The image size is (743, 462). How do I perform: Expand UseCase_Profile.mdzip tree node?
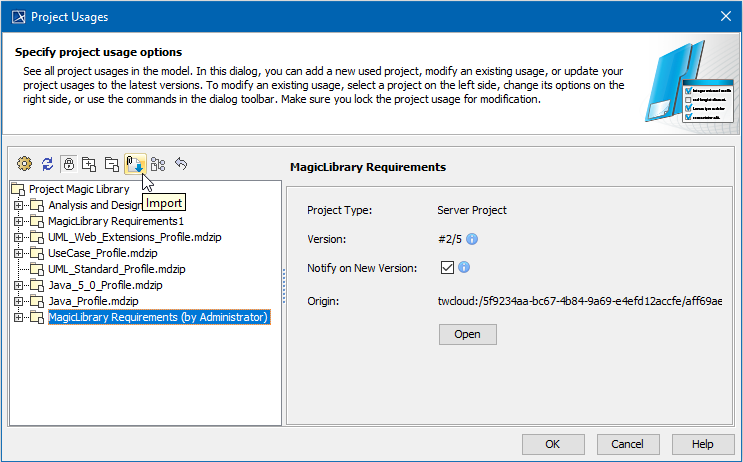18,254
